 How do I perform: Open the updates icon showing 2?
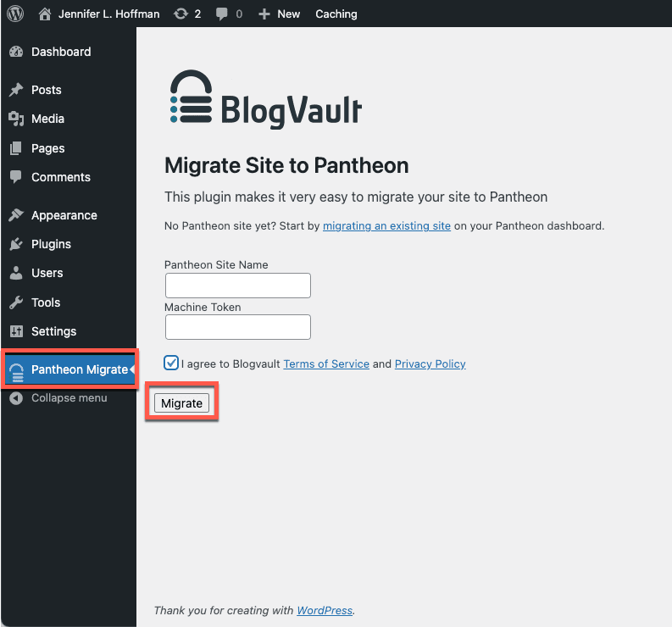coord(180,14)
